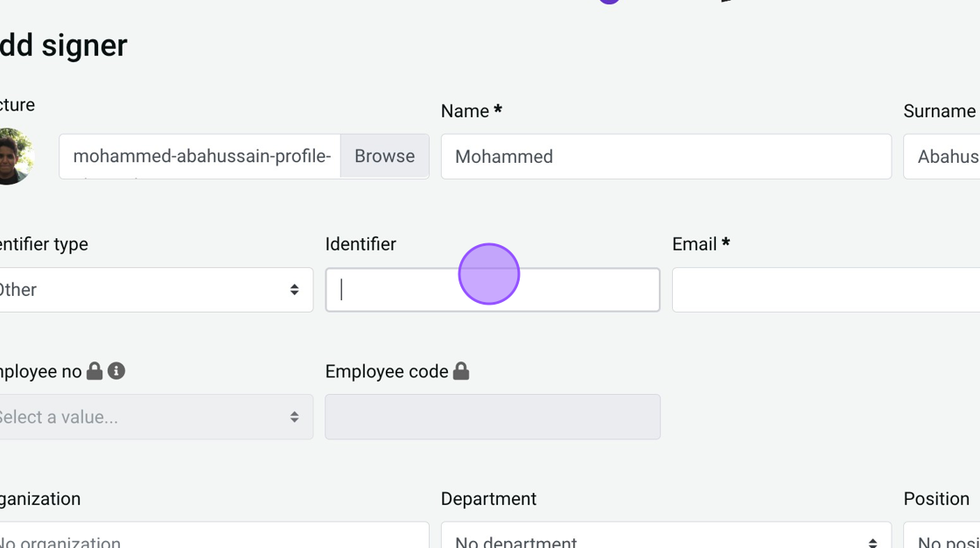Viewport: 980px width, 548px height.
Task: Click the info icon next to Employee no
Action: [116, 371]
